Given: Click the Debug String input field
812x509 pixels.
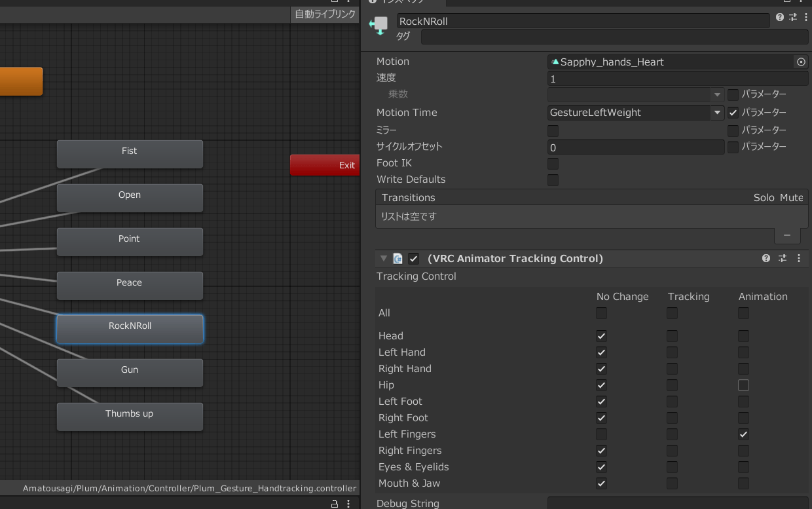Looking at the screenshot, I should [x=677, y=503].
